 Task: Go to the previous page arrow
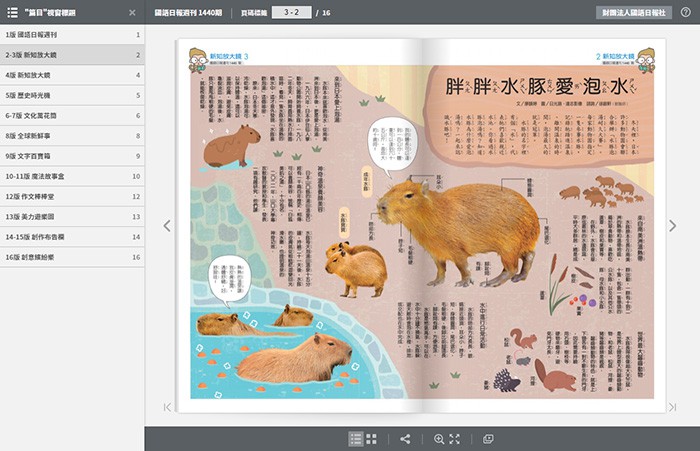pos(168,226)
